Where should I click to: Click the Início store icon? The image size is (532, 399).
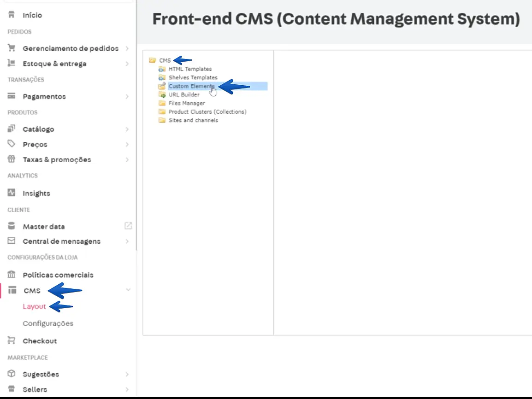tap(12, 15)
